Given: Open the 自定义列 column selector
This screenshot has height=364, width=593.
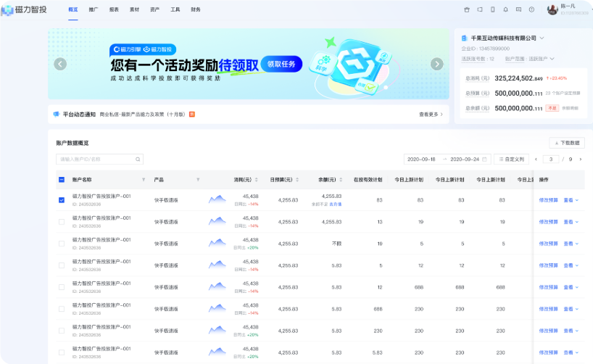Looking at the screenshot, I should pyautogui.click(x=511, y=160).
